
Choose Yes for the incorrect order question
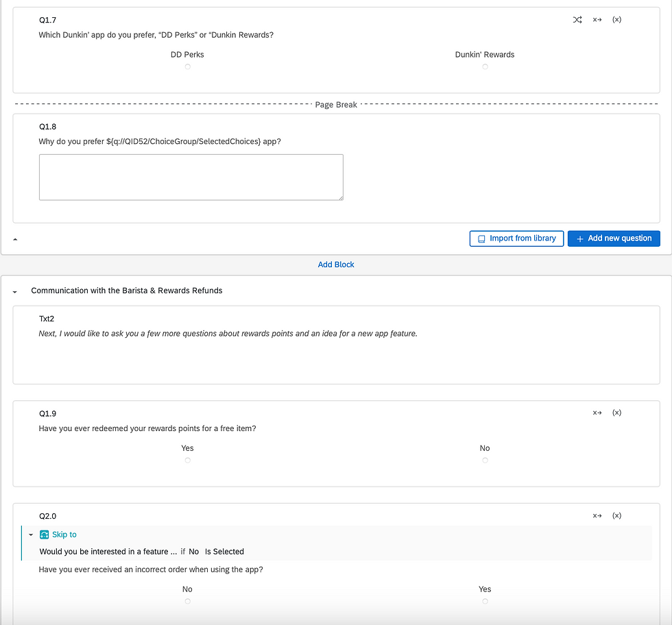pos(485,602)
